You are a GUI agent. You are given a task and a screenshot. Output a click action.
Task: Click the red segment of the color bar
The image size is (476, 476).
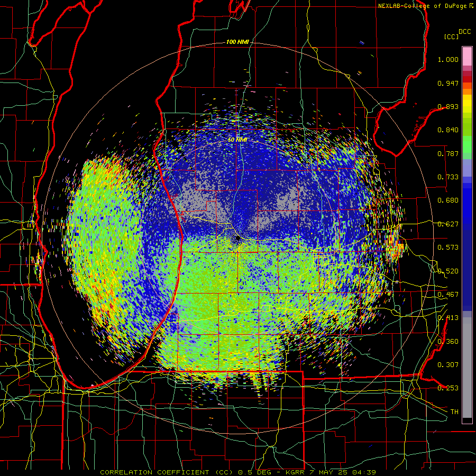pyautogui.click(x=467, y=79)
